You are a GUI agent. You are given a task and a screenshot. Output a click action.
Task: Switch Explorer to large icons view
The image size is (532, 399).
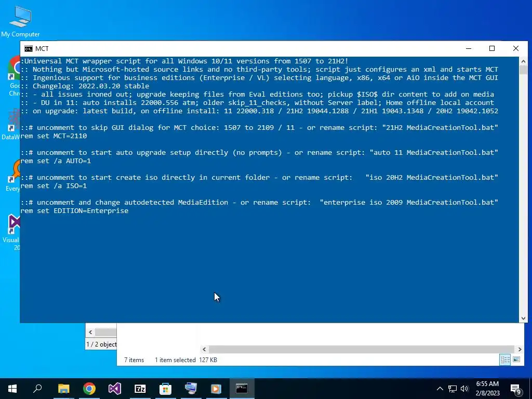coord(516,360)
